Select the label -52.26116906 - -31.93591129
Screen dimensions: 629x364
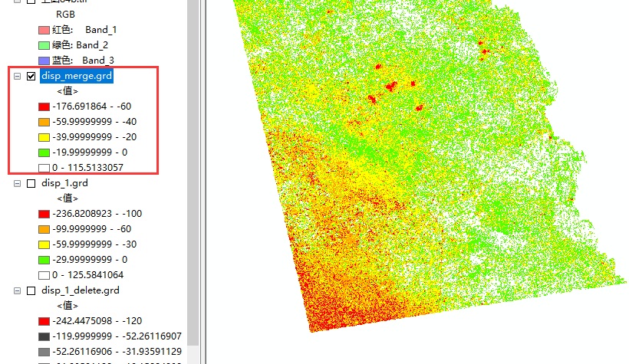[117, 351]
